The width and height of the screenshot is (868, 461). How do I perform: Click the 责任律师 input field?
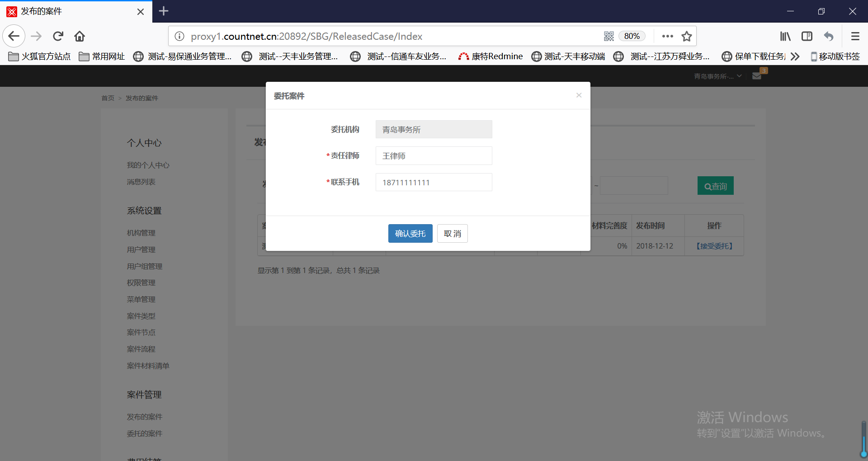point(434,155)
